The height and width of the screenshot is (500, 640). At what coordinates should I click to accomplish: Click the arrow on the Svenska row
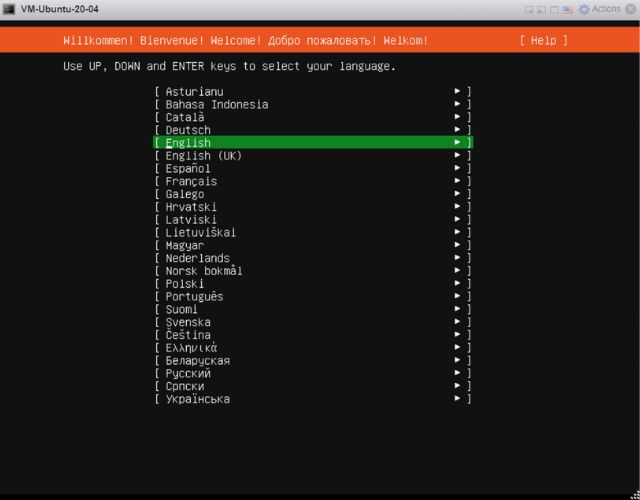(x=458, y=322)
